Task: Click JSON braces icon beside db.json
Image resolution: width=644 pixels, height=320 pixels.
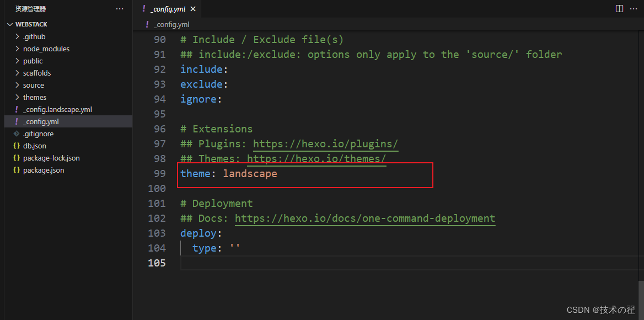Action: pyautogui.click(x=17, y=146)
